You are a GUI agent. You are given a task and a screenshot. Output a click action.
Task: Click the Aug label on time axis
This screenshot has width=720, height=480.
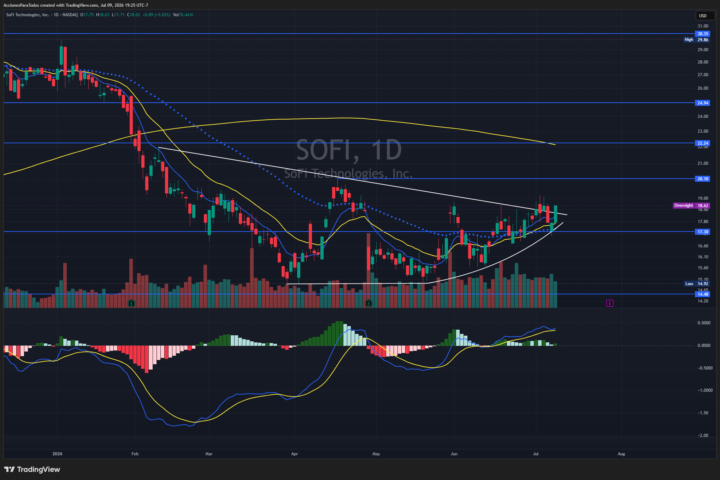pyautogui.click(x=621, y=454)
